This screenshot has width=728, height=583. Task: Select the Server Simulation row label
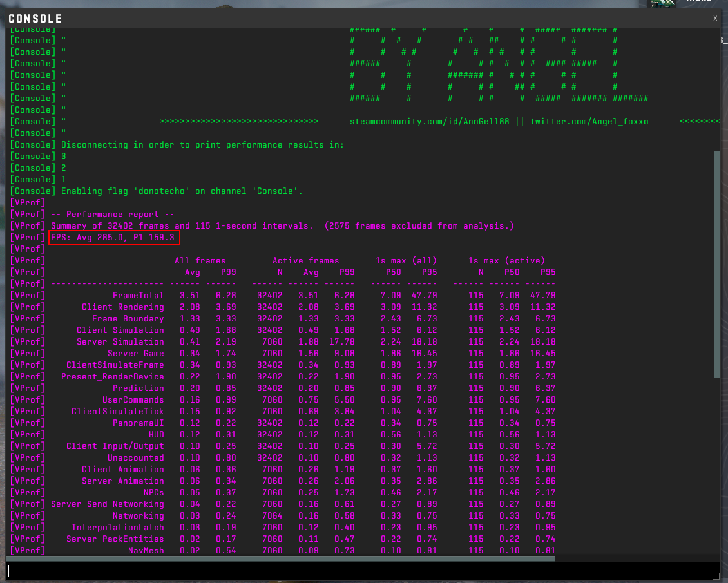click(120, 342)
